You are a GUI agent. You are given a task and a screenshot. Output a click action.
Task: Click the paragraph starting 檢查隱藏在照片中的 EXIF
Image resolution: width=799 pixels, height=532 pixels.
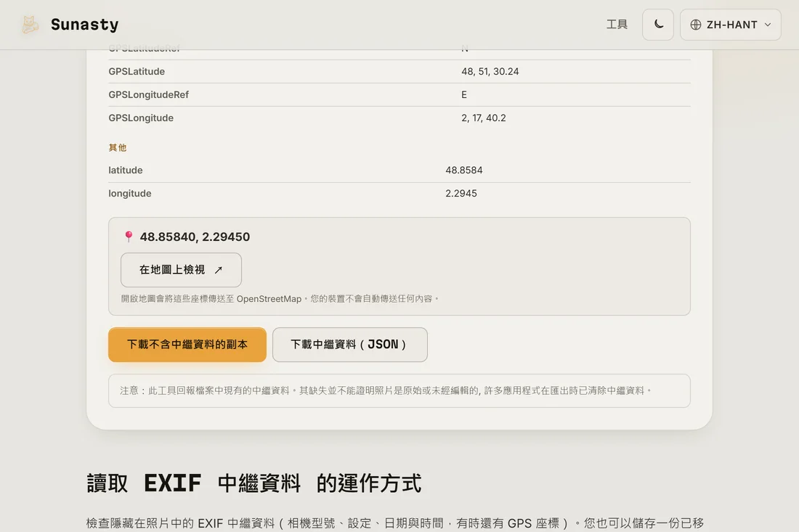click(x=395, y=523)
